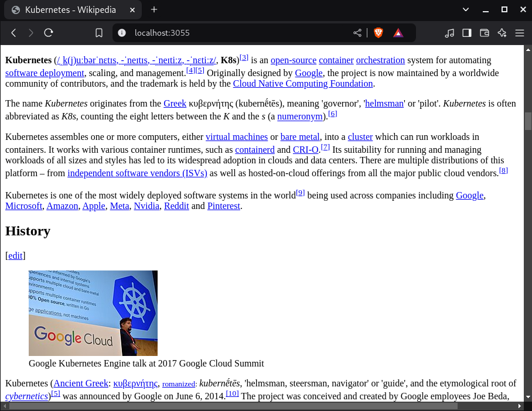Share this page via share icon
This screenshot has width=532, height=411.
point(357,33)
